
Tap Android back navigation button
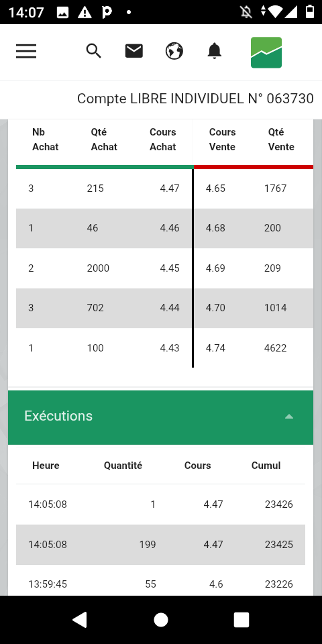(x=80, y=619)
